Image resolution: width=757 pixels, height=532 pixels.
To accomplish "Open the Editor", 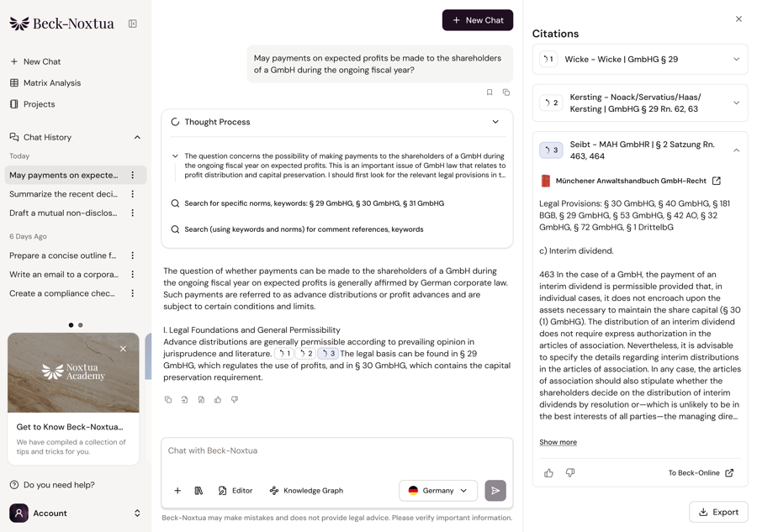I will tap(236, 491).
